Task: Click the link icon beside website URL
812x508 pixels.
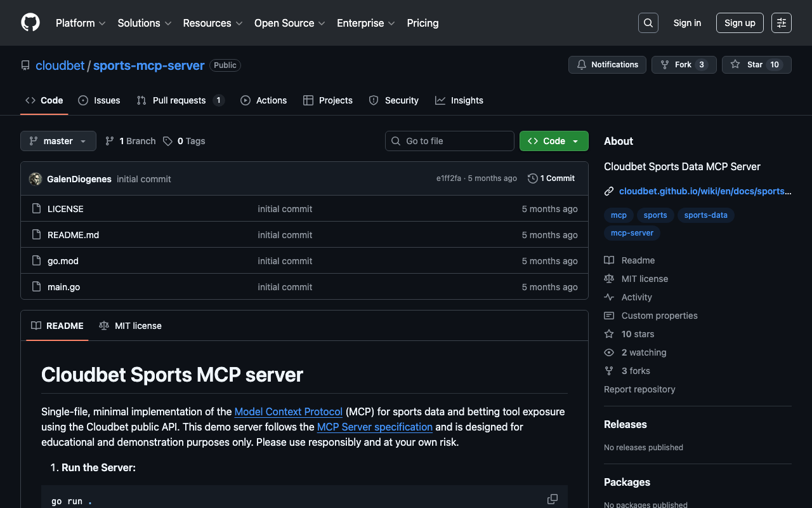Action: [x=609, y=191]
